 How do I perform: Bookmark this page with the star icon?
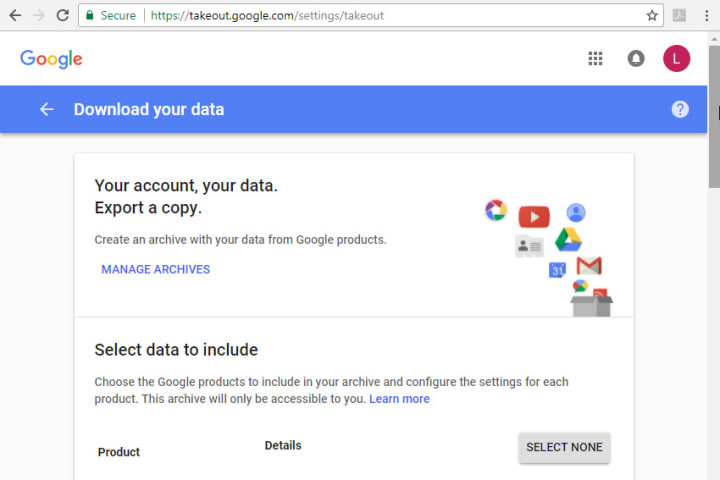click(x=652, y=15)
